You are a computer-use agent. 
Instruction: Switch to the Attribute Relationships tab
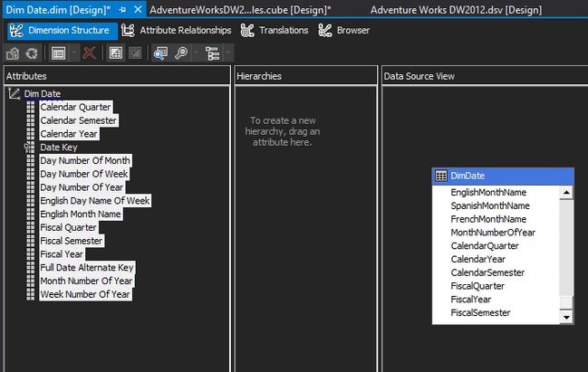pyautogui.click(x=177, y=31)
